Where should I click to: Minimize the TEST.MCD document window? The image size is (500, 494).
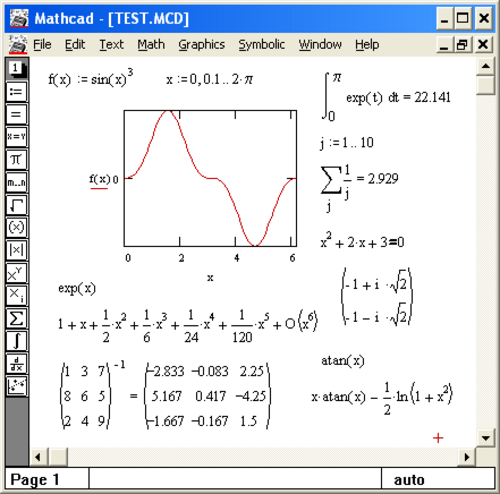coord(444,45)
